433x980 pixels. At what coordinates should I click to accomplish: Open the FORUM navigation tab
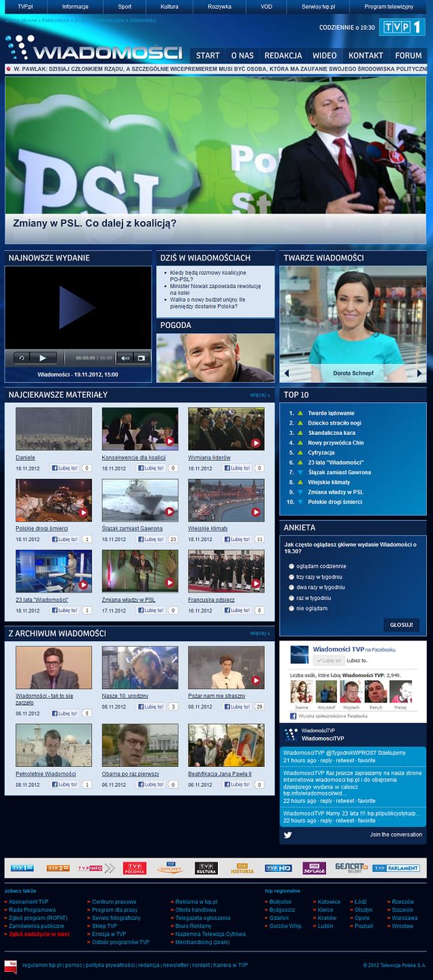pos(408,55)
